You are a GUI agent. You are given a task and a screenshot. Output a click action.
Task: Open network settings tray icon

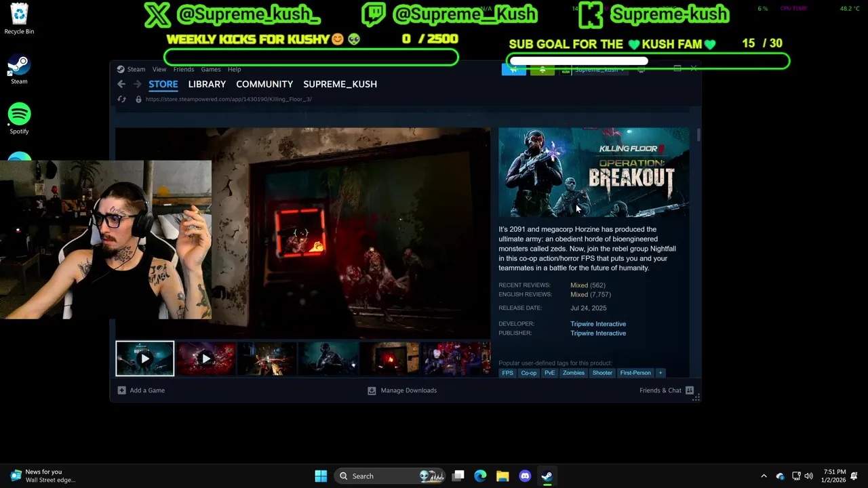click(796, 476)
